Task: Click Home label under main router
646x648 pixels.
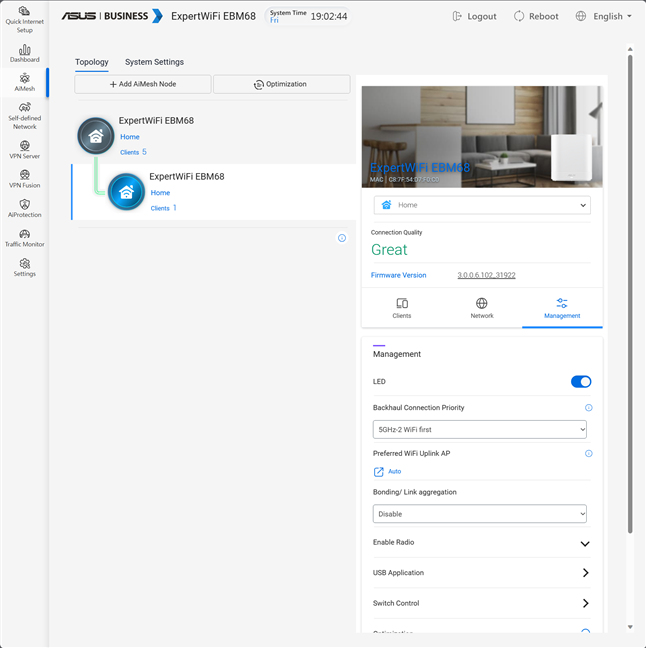Action: point(130,137)
